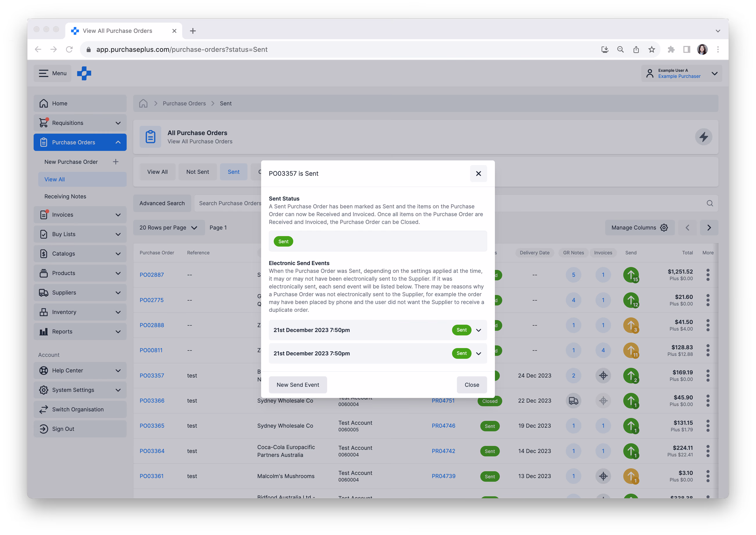Open purchase order PO03366 link
Image resolution: width=756 pixels, height=535 pixels.
click(152, 400)
